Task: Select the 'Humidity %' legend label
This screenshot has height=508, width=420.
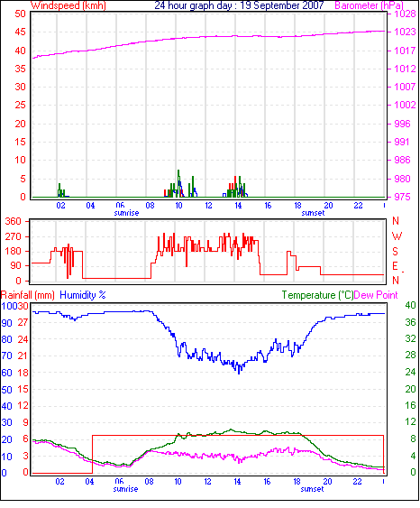Action: click(83, 295)
